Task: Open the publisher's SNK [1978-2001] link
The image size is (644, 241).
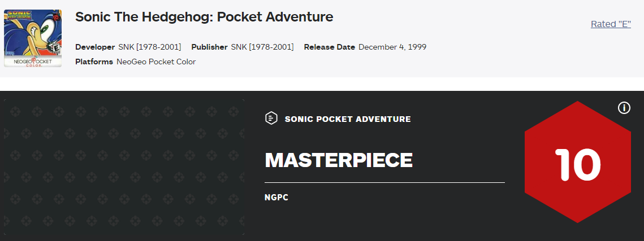Action: 262,47
